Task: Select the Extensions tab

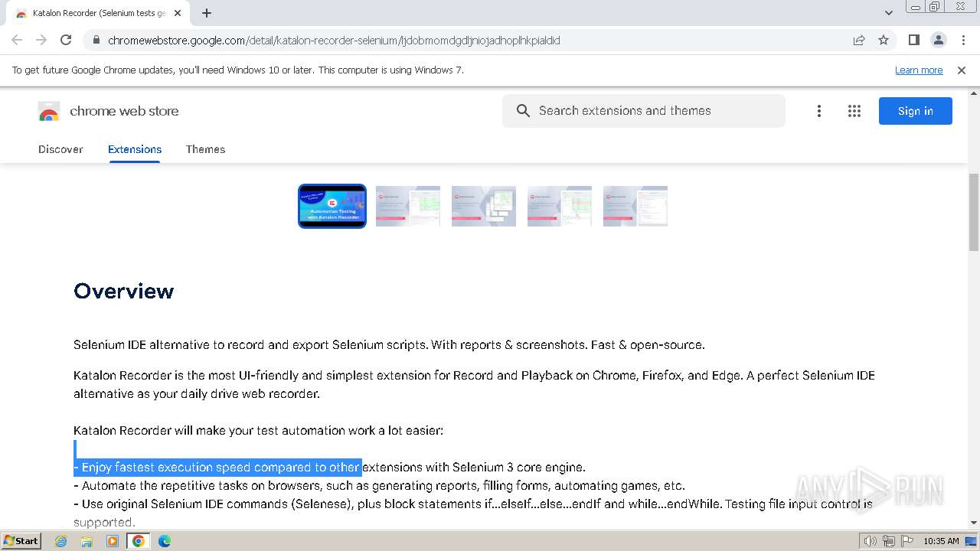Action: point(135,149)
